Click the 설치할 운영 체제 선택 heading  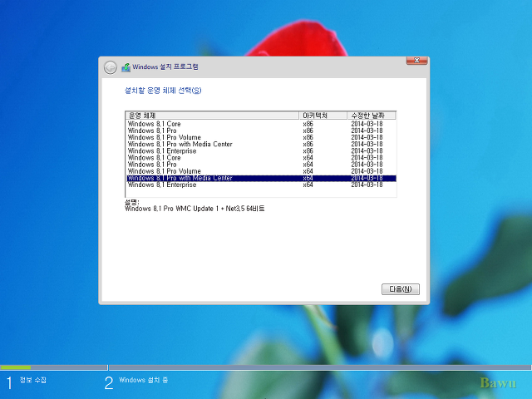click(163, 91)
